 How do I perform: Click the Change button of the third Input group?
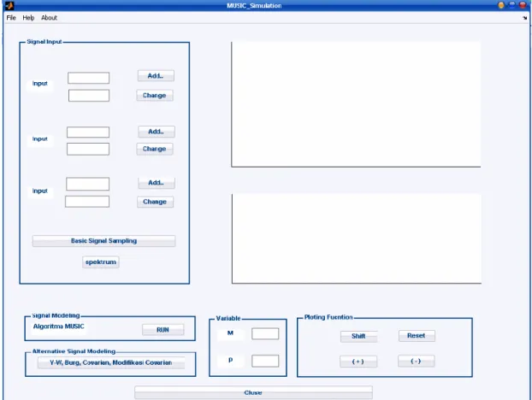(x=155, y=202)
